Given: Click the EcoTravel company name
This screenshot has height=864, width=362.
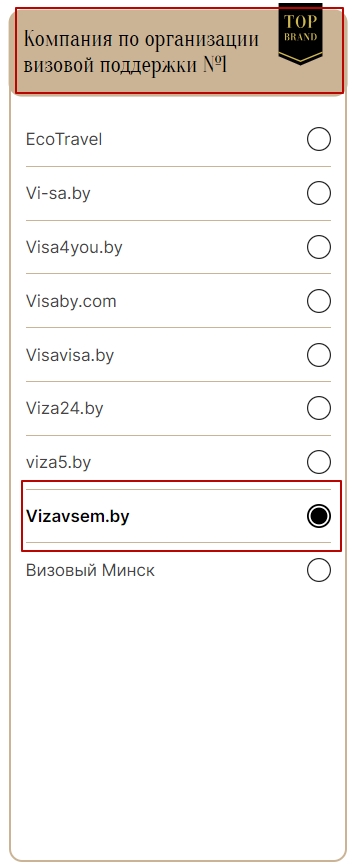Looking at the screenshot, I should pyautogui.click(x=64, y=139).
